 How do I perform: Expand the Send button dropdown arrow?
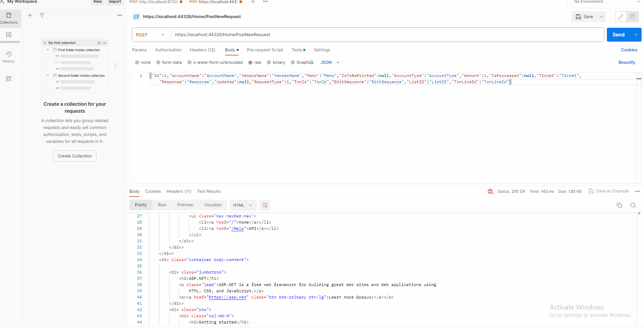tap(636, 35)
